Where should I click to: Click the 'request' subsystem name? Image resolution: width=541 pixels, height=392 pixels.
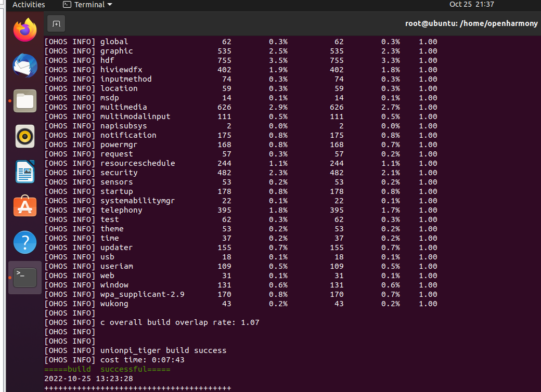click(x=117, y=154)
